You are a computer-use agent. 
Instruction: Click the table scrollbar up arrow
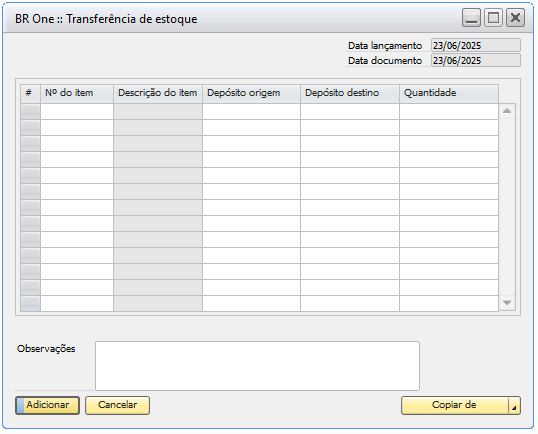pos(507,111)
